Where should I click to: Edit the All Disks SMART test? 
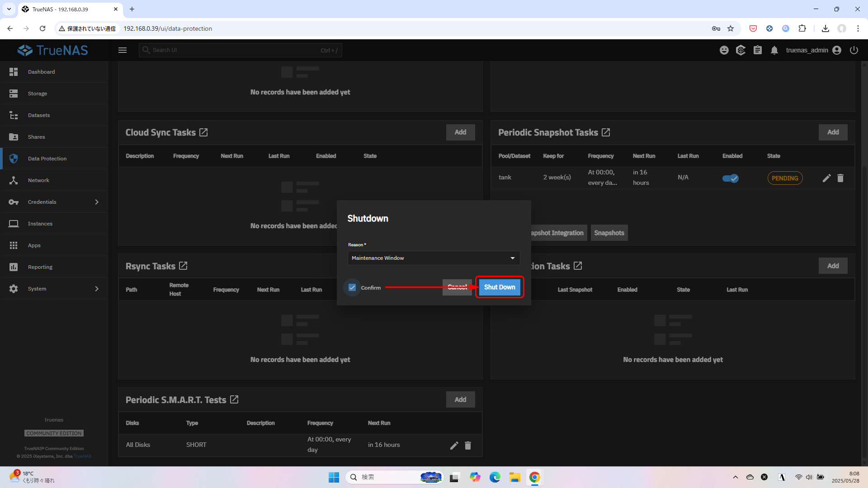point(454,446)
